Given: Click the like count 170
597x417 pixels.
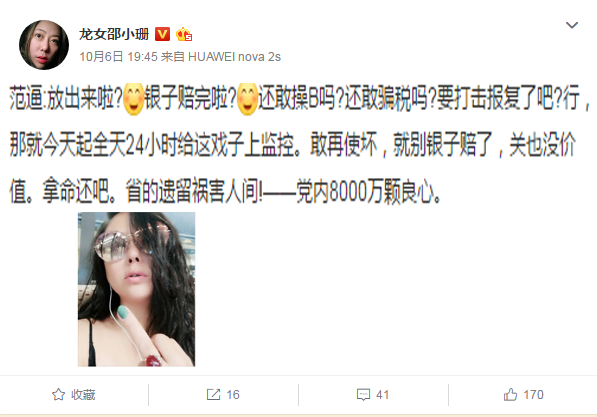Looking at the screenshot, I should (533, 395).
